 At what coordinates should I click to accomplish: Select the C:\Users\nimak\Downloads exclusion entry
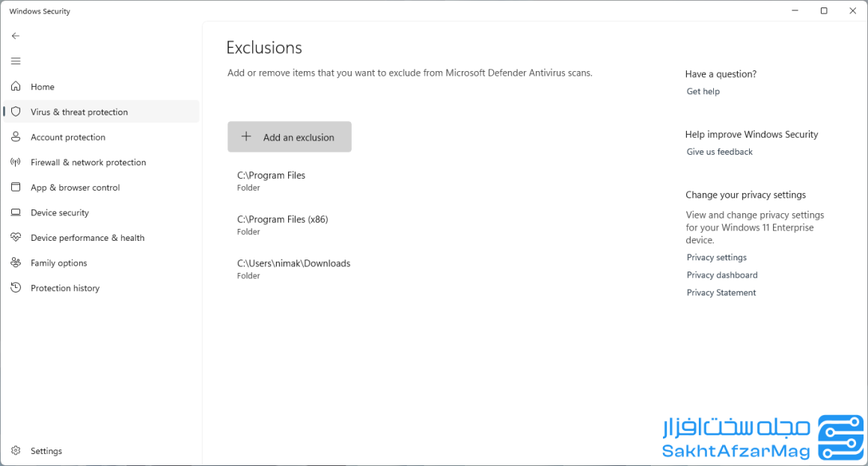coord(293,269)
